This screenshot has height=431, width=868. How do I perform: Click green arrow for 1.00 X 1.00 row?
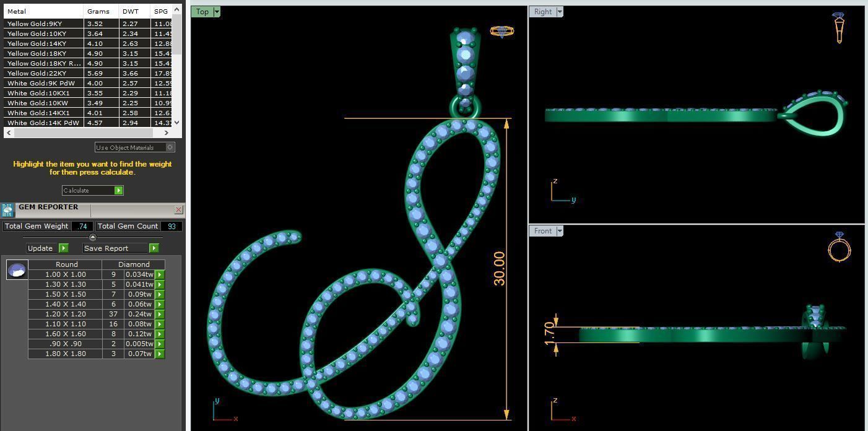[160, 274]
